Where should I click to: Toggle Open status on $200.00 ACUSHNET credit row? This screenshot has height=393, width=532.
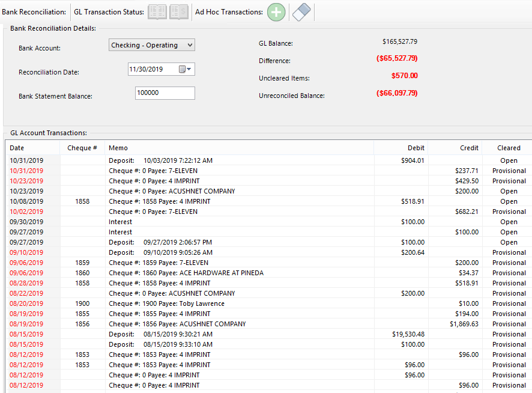pyautogui.click(x=509, y=191)
